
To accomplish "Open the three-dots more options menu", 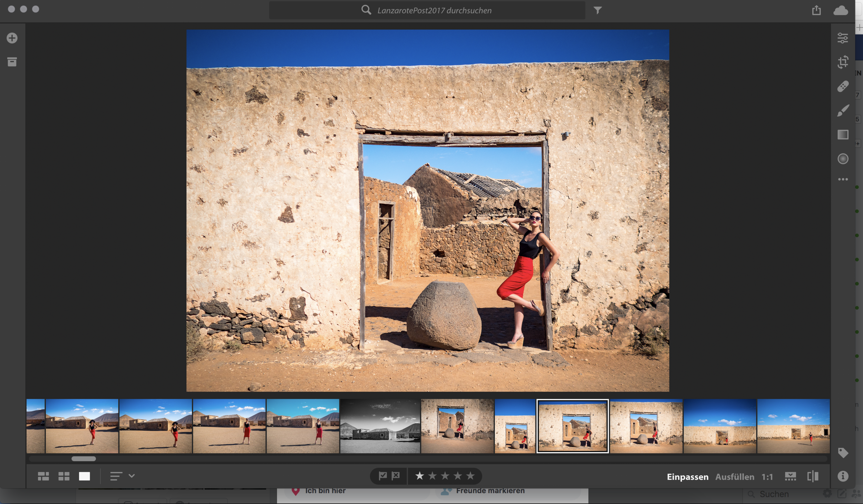I will tap(843, 179).
